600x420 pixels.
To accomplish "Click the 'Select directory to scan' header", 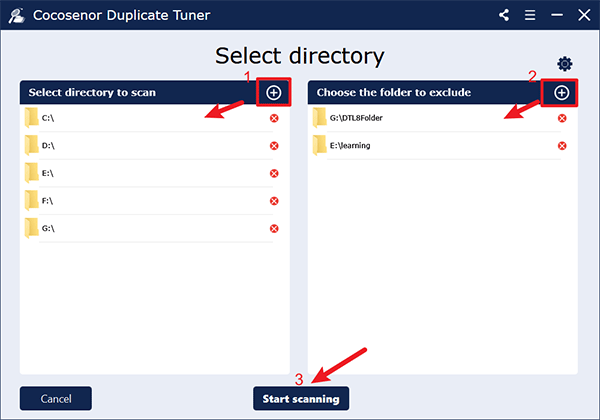I will click(x=92, y=93).
